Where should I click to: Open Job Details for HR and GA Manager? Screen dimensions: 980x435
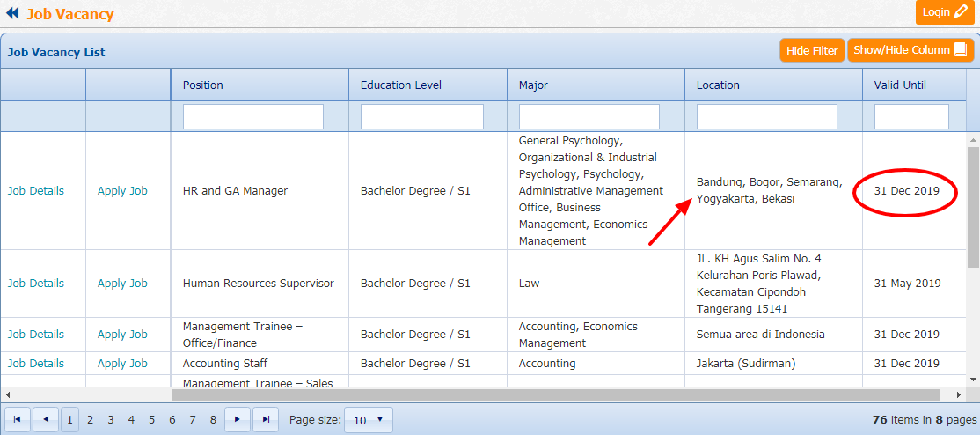tap(36, 191)
